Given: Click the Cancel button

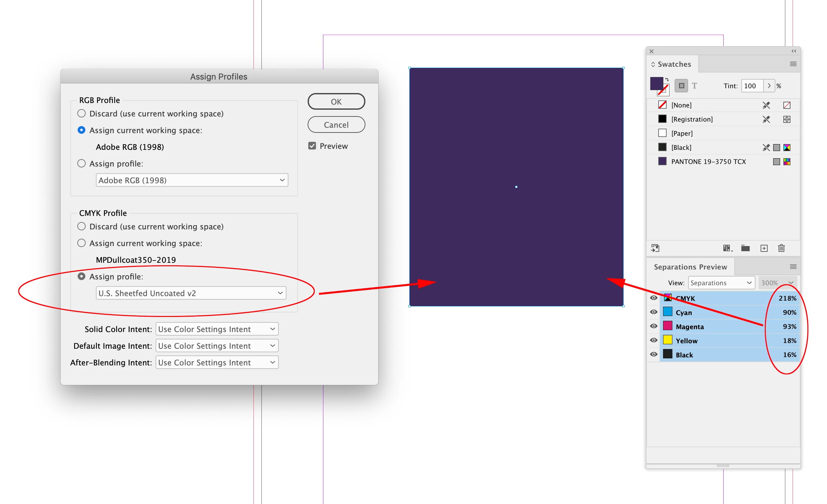Looking at the screenshot, I should tap(336, 125).
